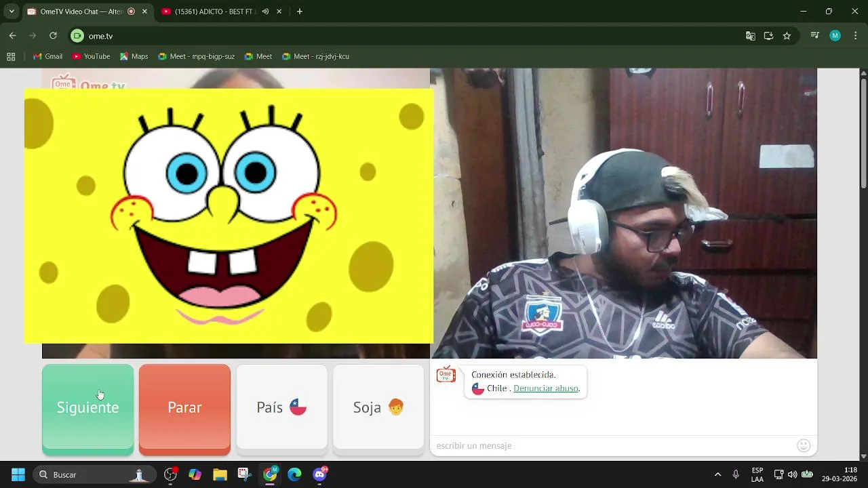
Task: Stop the chat with Parar
Action: [x=184, y=409]
